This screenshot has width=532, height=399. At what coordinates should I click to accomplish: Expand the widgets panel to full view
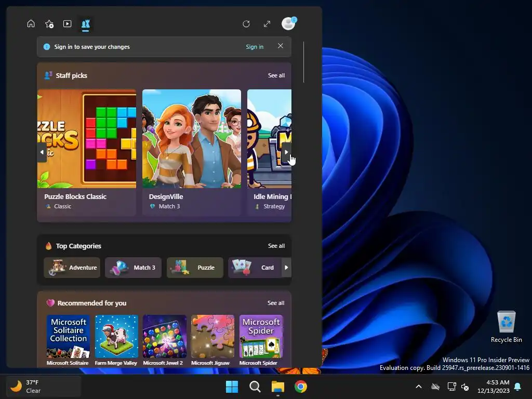[267, 24]
